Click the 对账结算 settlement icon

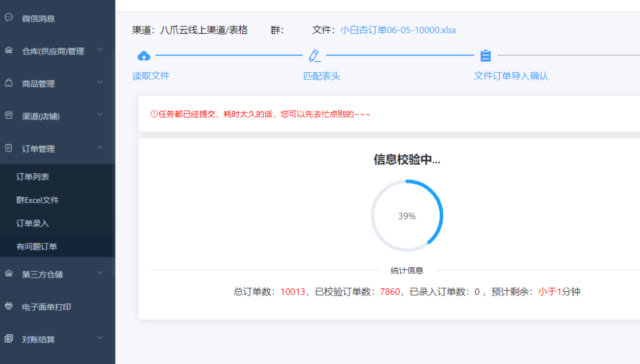(x=9, y=339)
